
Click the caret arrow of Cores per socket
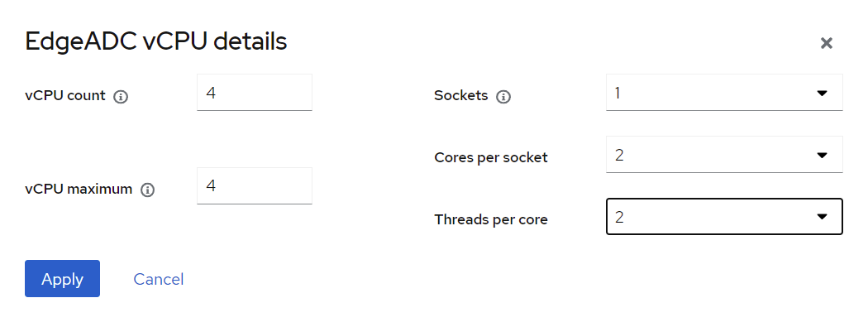click(x=822, y=155)
